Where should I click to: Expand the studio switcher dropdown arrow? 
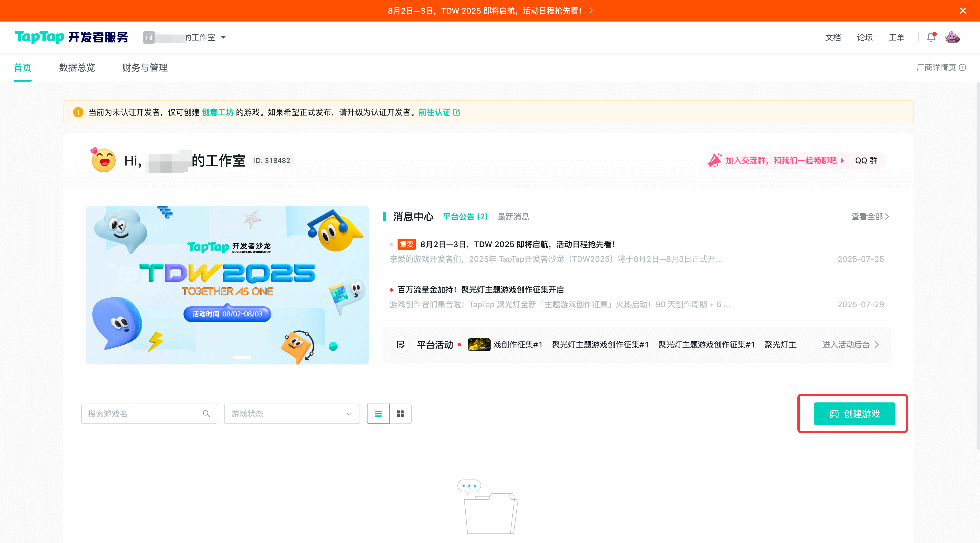pos(223,37)
